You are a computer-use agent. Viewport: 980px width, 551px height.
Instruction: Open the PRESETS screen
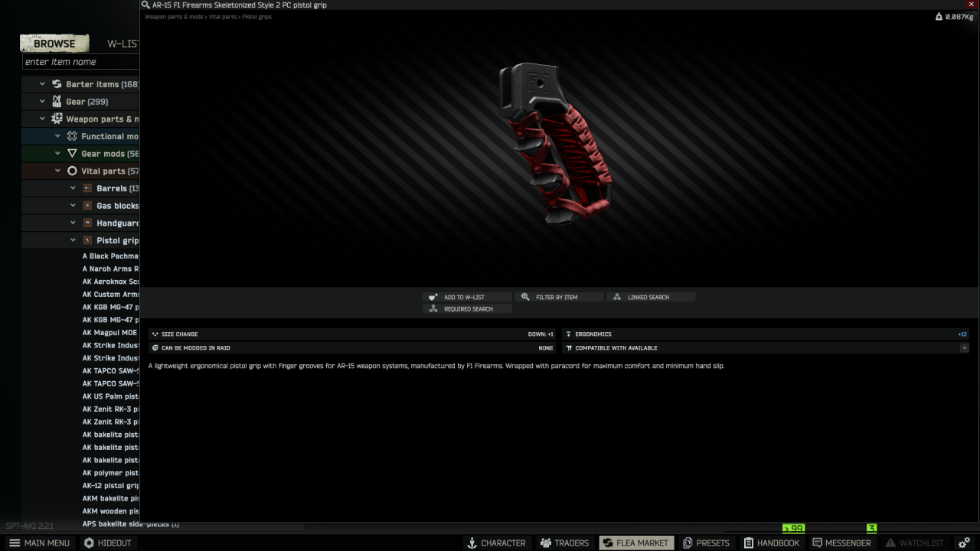(706, 543)
